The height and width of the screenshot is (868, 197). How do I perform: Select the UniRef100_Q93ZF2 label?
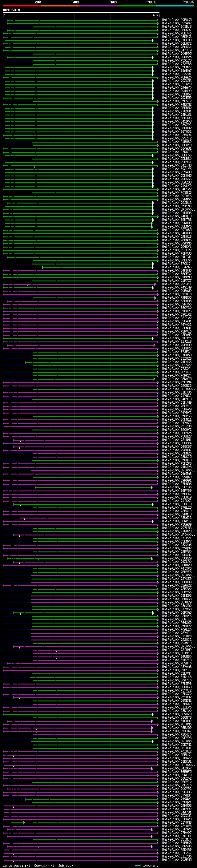click(x=177, y=139)
